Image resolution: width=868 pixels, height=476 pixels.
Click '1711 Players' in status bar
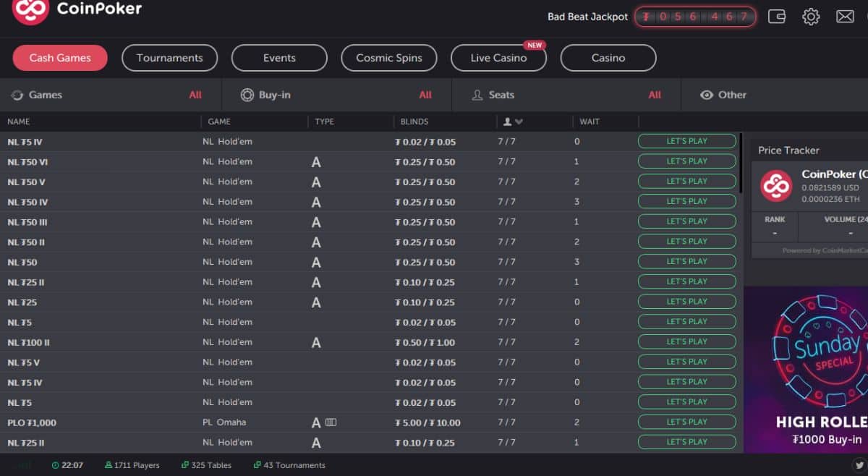[x=137, y=465]
